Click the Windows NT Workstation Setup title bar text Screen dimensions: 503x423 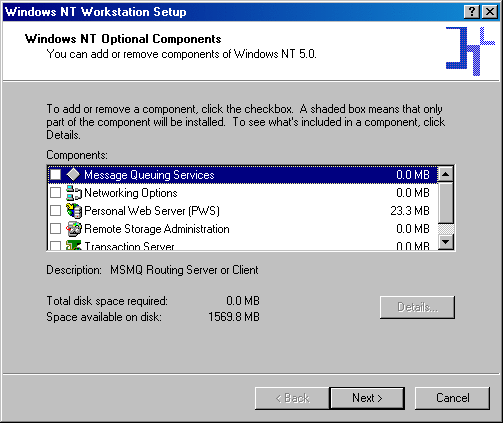pyautogui.click(x=96, y=12)
